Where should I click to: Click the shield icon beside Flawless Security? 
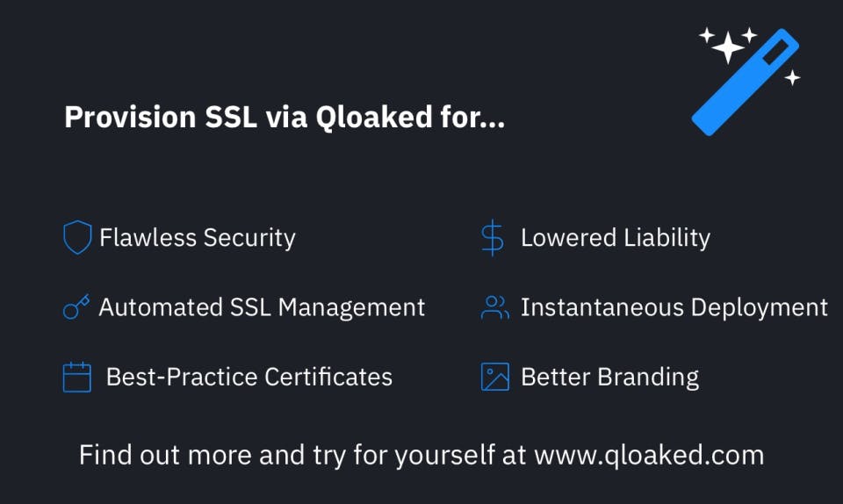point(77,238)
